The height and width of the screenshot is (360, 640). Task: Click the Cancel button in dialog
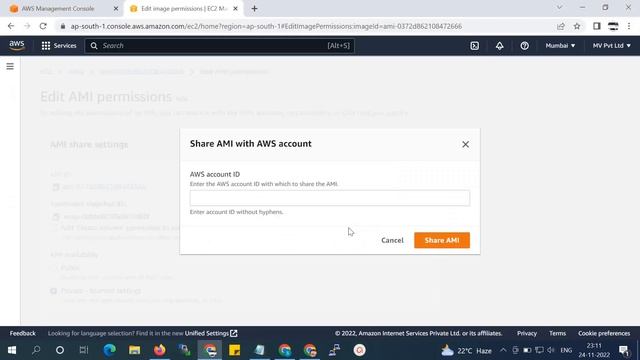tap(392, 240)
